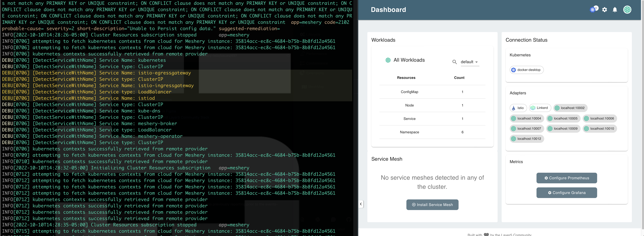Open the Kubernetes contexts icon with badge 1
This screenshot has height=236, width=644.
pyautogui.click(x=593, y=9)
